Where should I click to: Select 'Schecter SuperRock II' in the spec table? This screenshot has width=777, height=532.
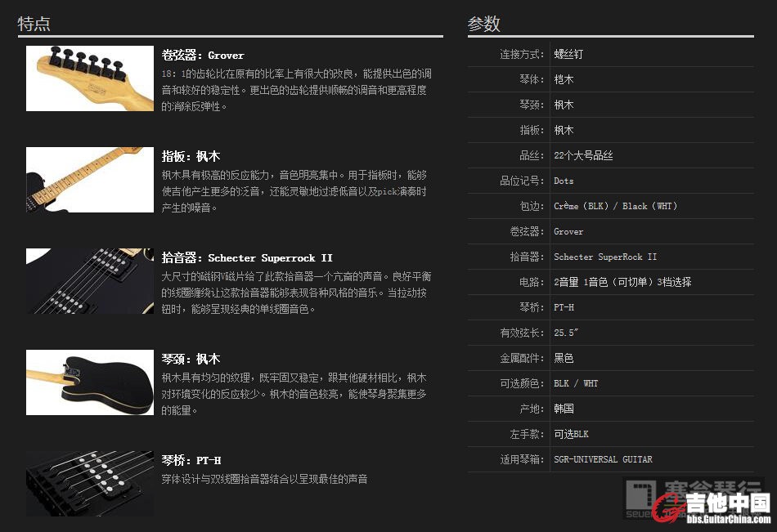(605, 257)
